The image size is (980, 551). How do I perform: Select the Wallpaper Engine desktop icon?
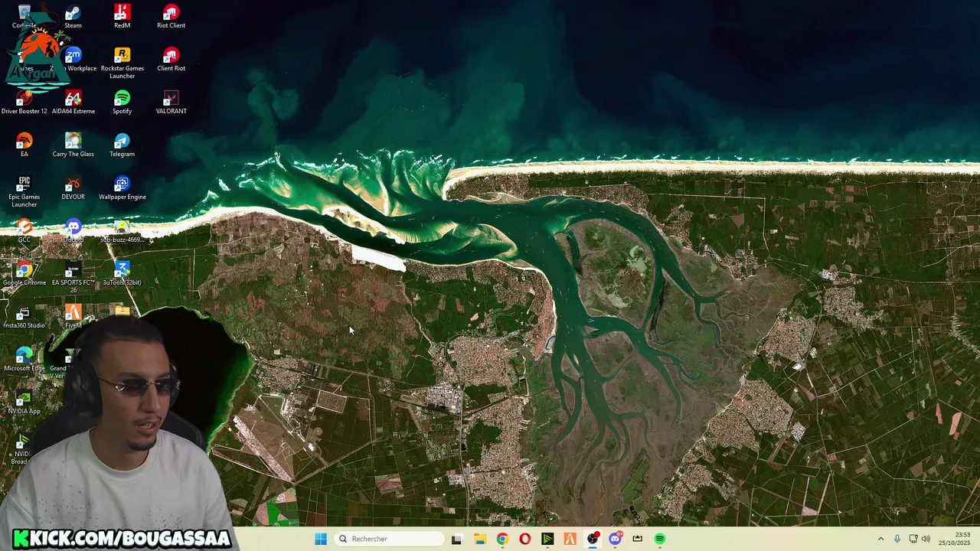pyautogui.click(x=122, y=188)
